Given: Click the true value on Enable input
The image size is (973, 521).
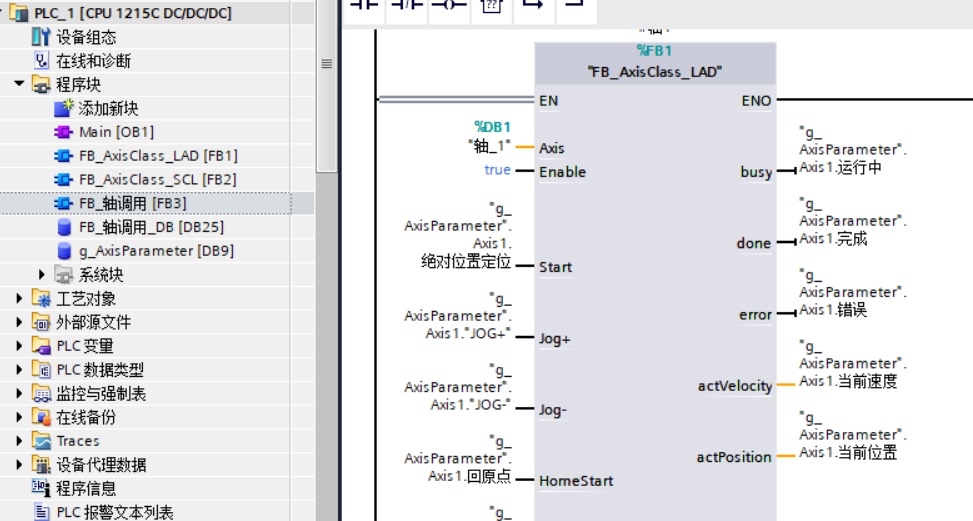Looking at the screenshot, I should click(x=498, y=170).
